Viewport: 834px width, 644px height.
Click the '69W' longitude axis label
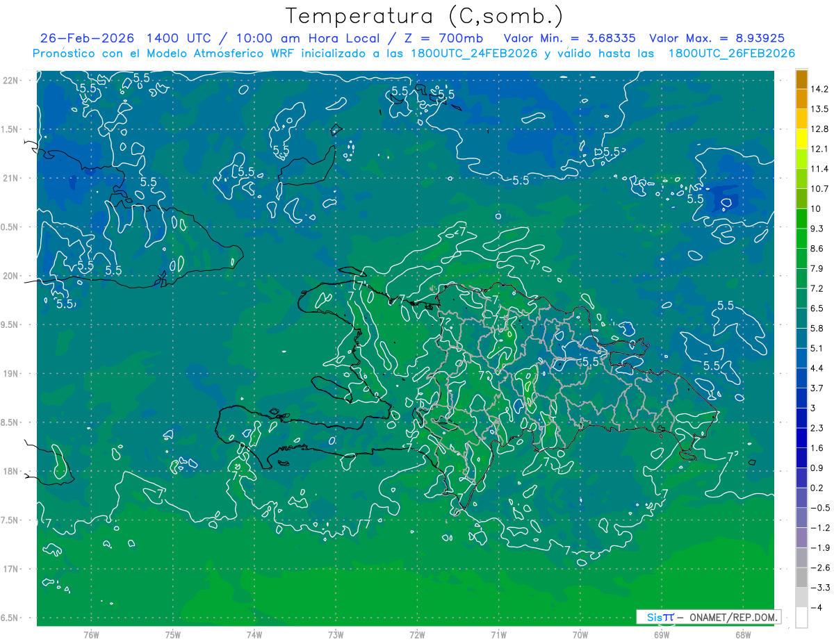[x=662, y=634]
